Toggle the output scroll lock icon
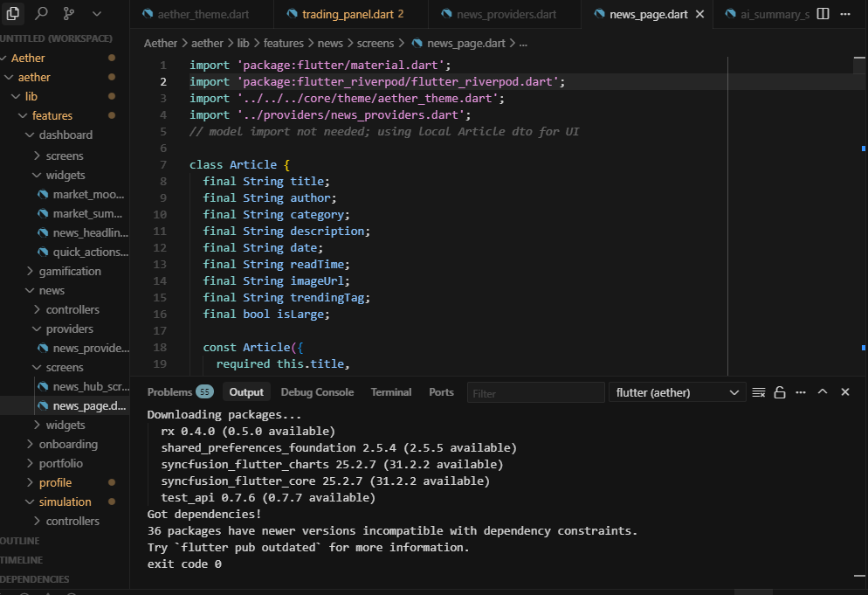This screenshot has width=868, height=595. 780,392
